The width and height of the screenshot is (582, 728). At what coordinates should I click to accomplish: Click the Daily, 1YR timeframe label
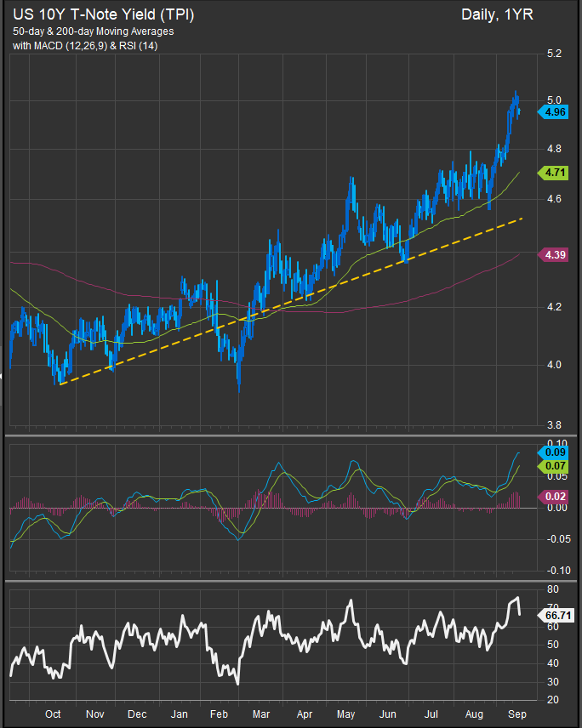(x=497, y=14)
